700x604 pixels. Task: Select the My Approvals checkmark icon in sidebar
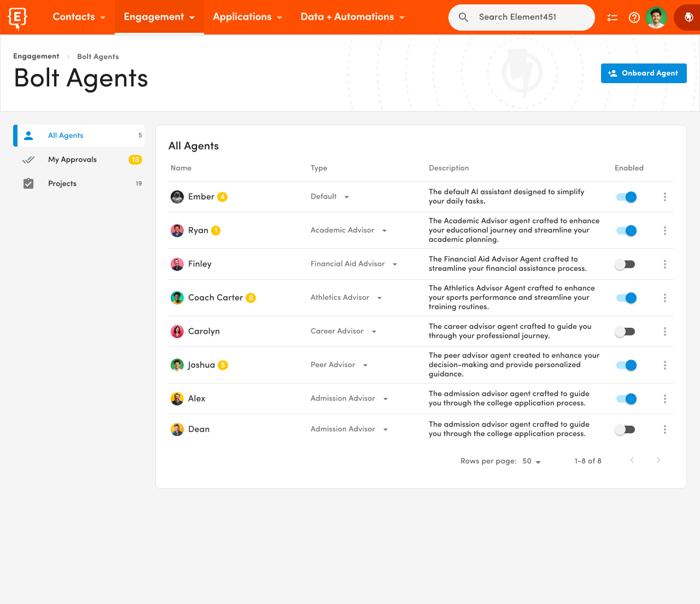28,159
